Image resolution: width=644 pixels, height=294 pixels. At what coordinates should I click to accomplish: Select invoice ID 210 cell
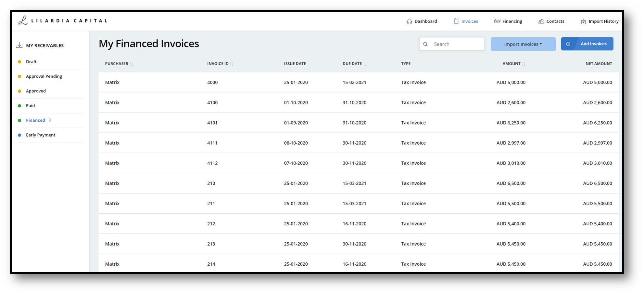(x=211, y=183)
